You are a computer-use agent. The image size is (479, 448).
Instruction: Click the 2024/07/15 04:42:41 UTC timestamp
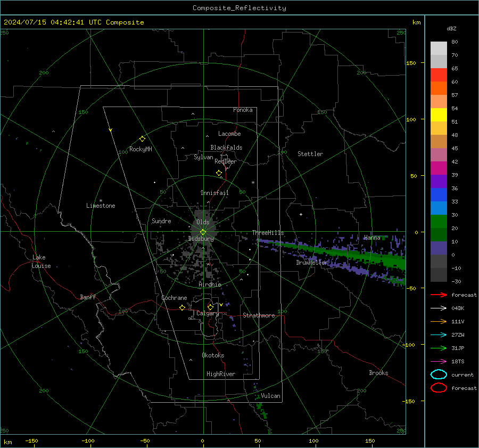[x=73, y=22]
